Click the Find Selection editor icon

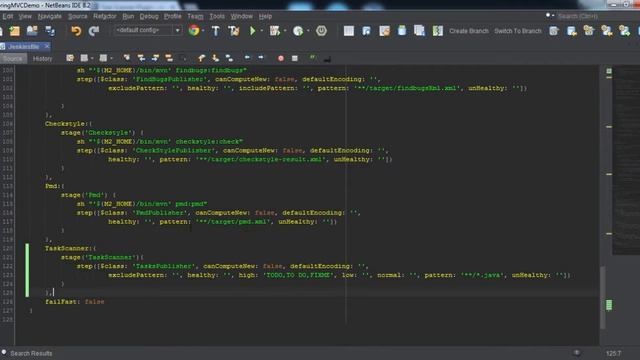click(127, 58)
